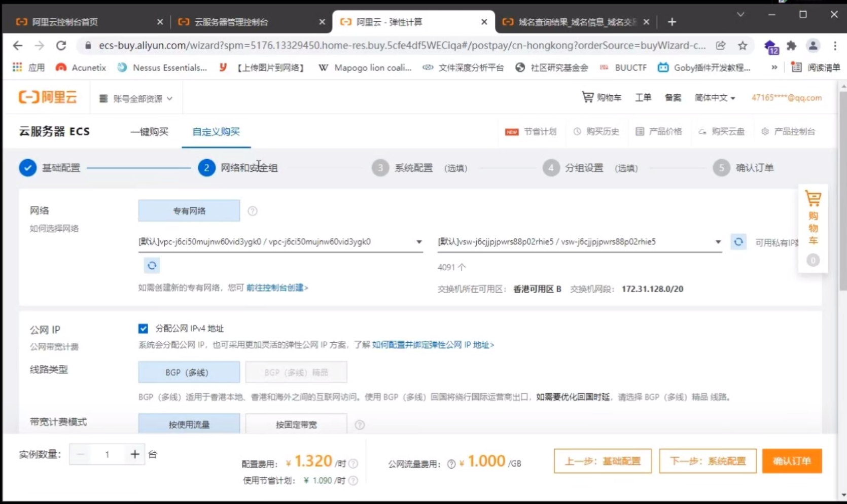Open the reading list (阅读清单)
This screenshot has height=504, width=847.
point(816,67)
